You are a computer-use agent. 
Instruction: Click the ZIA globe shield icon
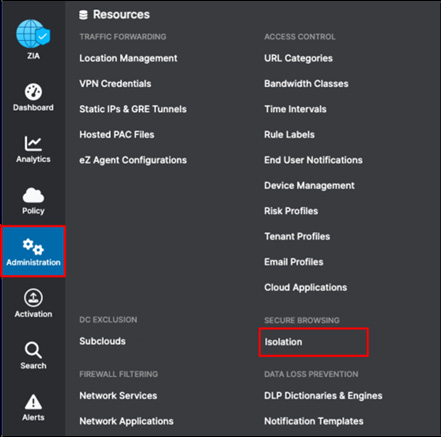[x=33, y=34]
